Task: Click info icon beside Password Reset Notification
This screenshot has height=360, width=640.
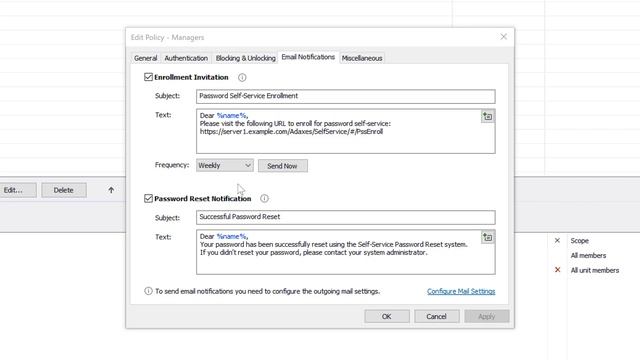Action: [264, 198]
